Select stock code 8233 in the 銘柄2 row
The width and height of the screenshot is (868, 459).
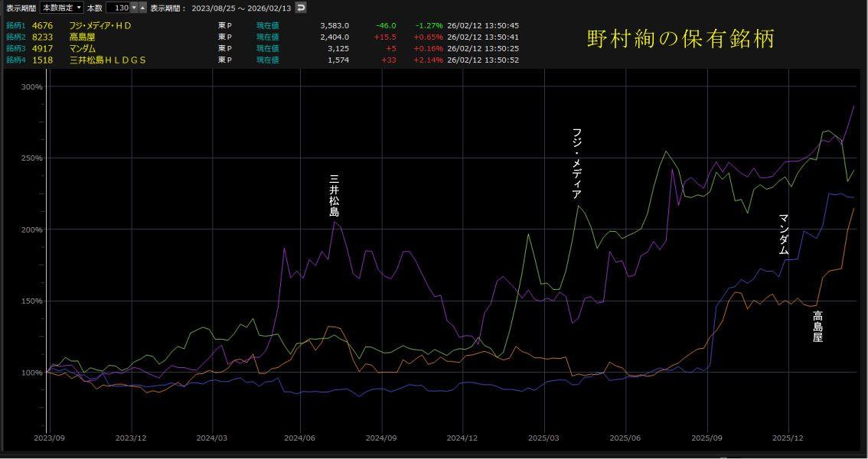coord(42,37)
